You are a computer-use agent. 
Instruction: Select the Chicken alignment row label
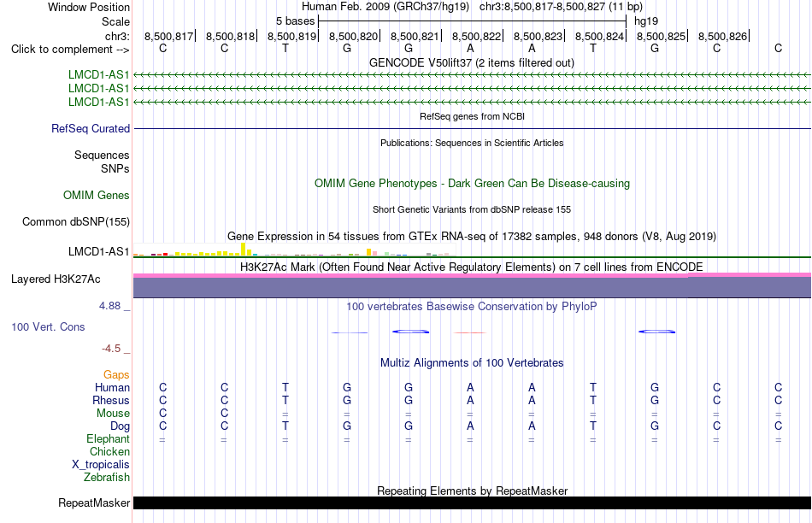[x=109, y=451]
